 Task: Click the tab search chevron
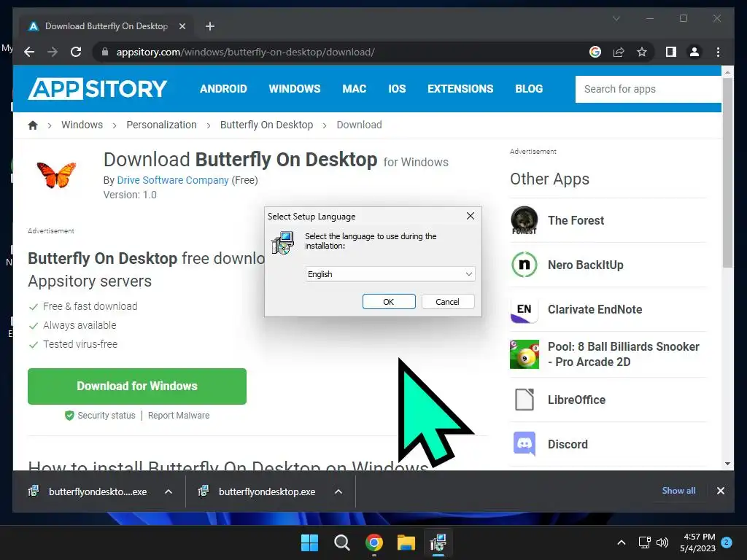coord(616,18)
